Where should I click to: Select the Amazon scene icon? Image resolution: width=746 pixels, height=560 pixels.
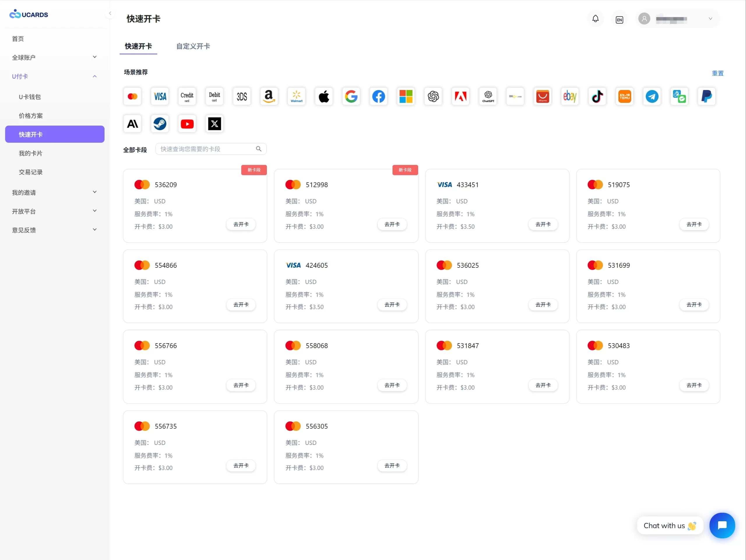(x=269, y=96)
